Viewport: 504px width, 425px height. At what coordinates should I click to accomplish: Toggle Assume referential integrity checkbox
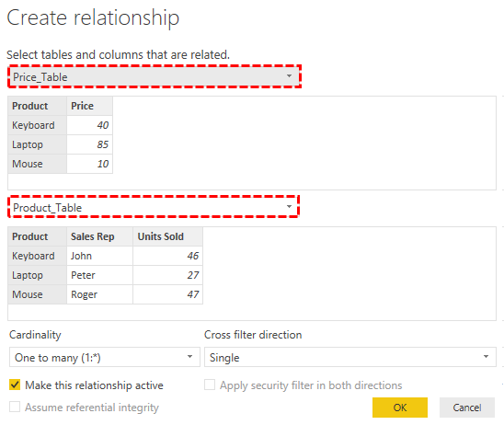[x=15, y=407]
